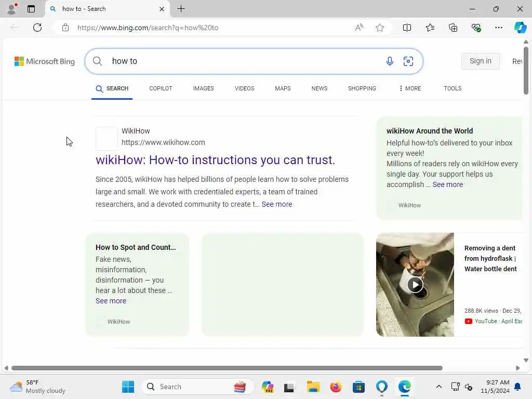
Task: Start voice search with microphone icon
Action: point(390,61)
